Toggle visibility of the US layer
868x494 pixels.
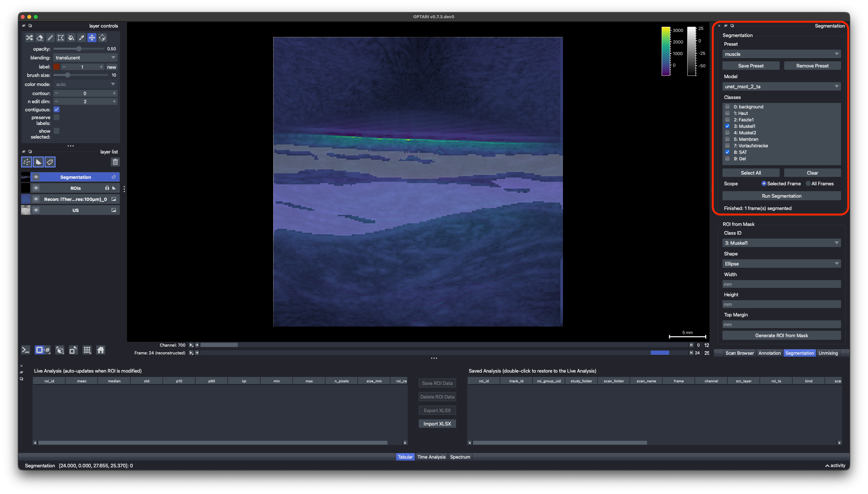coord(36,210)
